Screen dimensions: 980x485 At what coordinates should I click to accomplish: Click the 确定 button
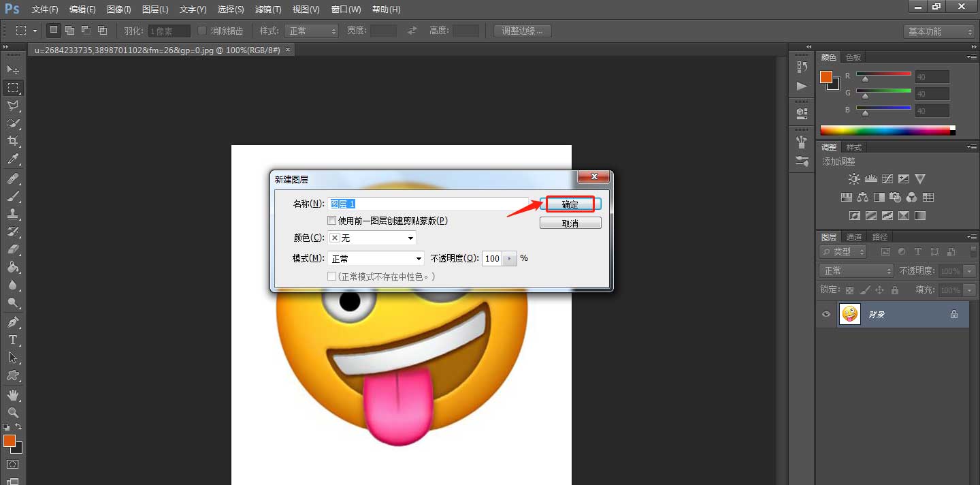[x=570, y=204]
